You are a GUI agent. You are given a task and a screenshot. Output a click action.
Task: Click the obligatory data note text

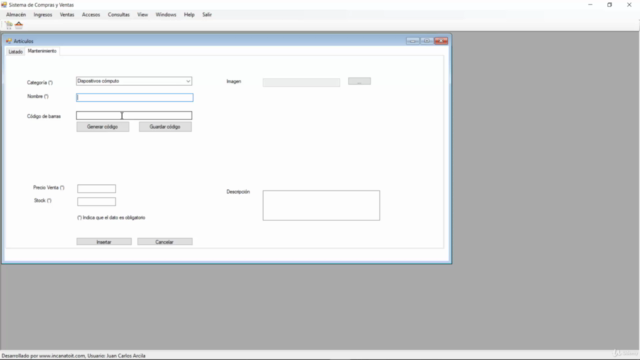tap(111, 218)
